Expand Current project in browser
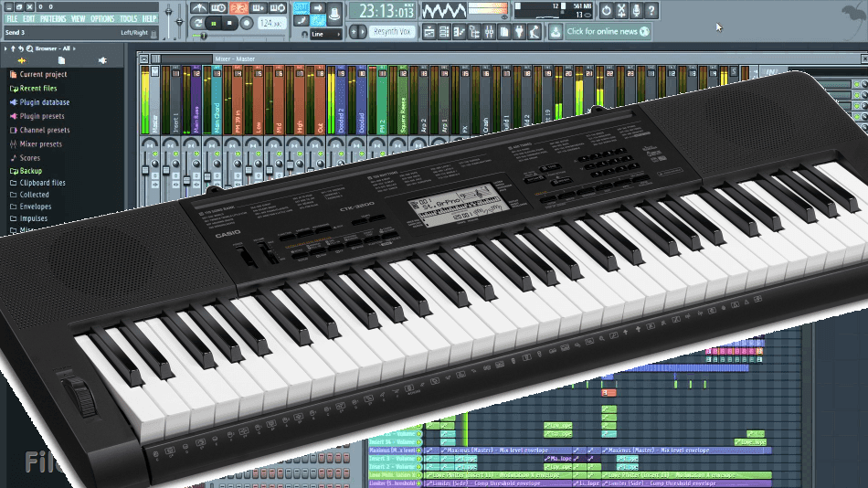 pyautogui.click(x=37, y=74)
